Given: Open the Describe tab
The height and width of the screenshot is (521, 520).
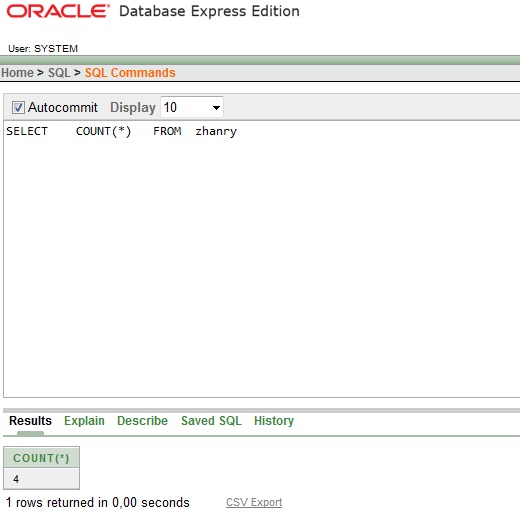Looking at the screenshot, I should [142, 421].
